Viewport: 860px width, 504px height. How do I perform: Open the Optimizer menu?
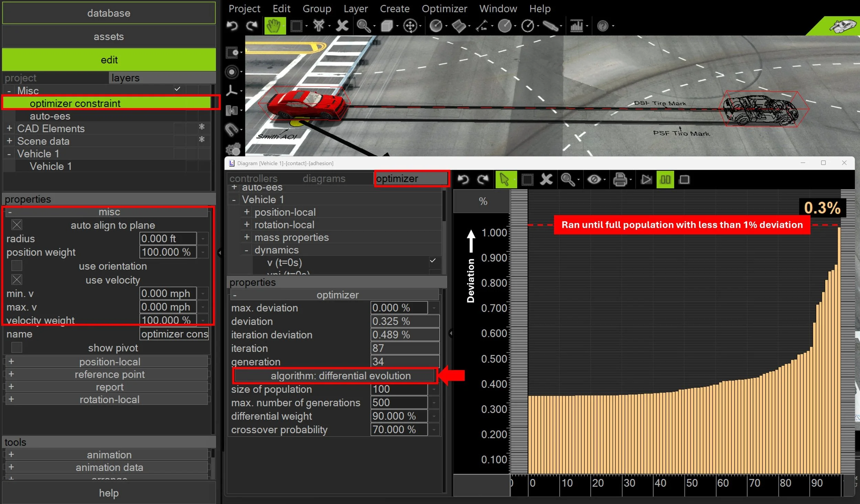444,9
